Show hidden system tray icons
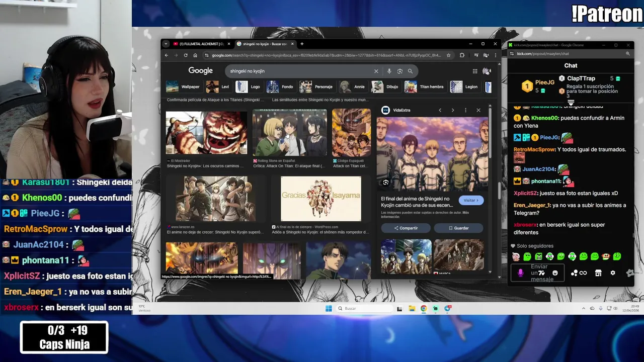This screenshot has width=644, height=362. pos(584,308)
